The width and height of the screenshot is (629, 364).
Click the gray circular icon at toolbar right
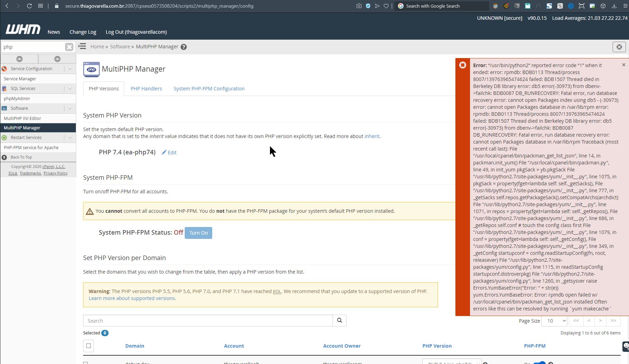619,47
